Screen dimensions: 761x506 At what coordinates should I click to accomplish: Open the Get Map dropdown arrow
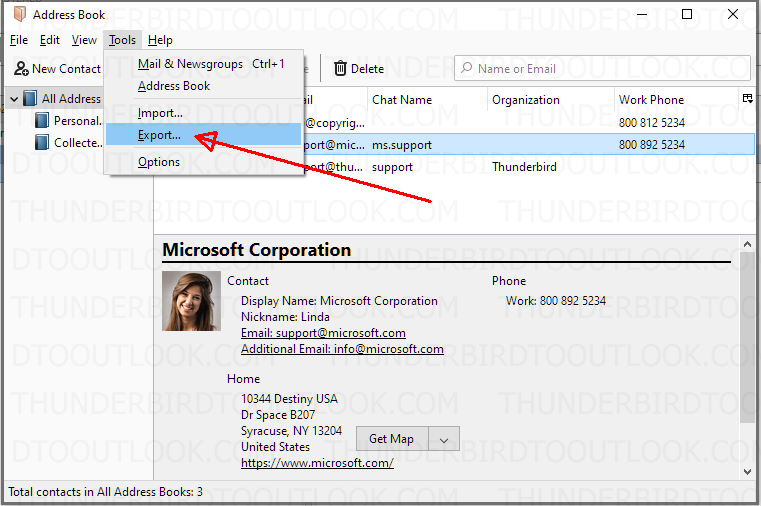444,439
